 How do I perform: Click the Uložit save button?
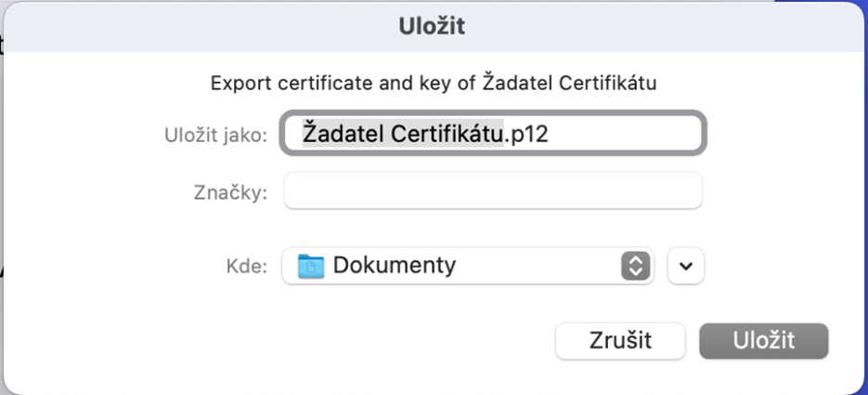tap(764, 341)
